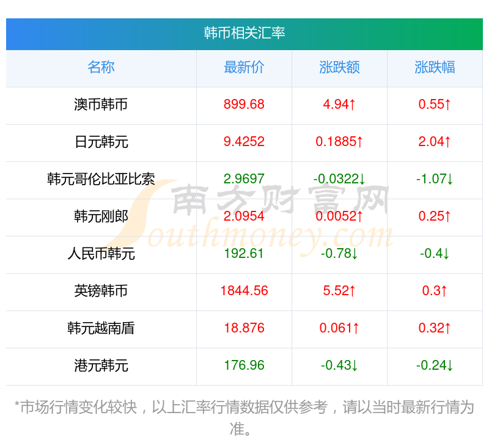Screen dimensions: 489x448
Task: Click the price 176.96
Action: point(244,365)
